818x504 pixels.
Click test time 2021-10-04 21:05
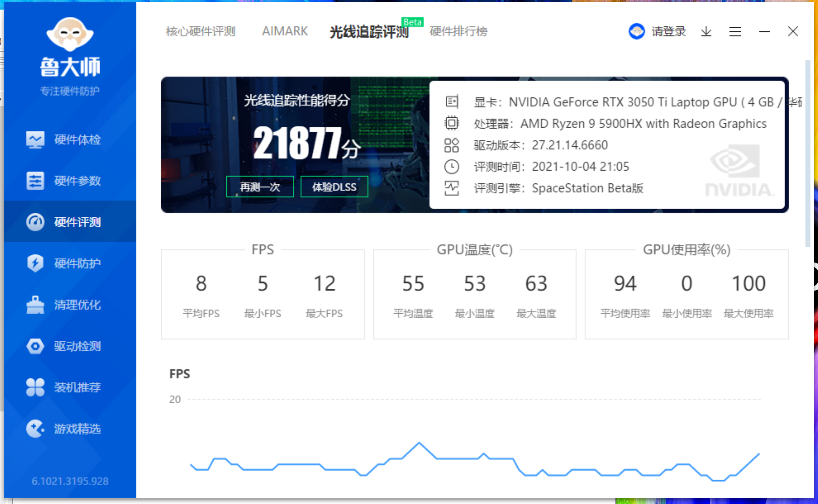(x=580, y=167)
